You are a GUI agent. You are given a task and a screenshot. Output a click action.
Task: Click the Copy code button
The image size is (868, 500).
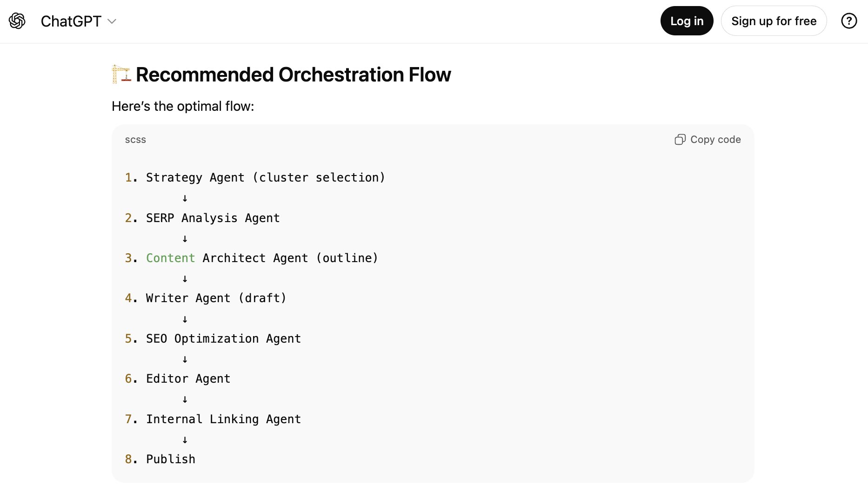pos(707,139)
